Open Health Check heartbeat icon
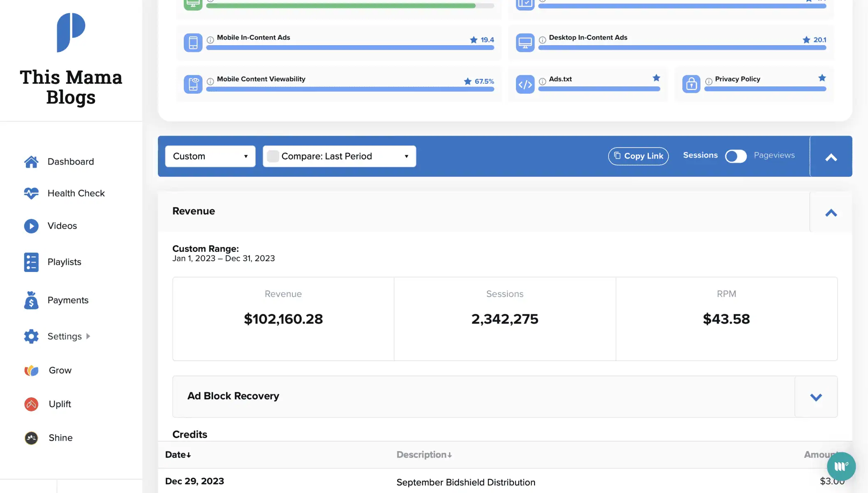Viewport: 868px width, 493px height. pos(31,193)
